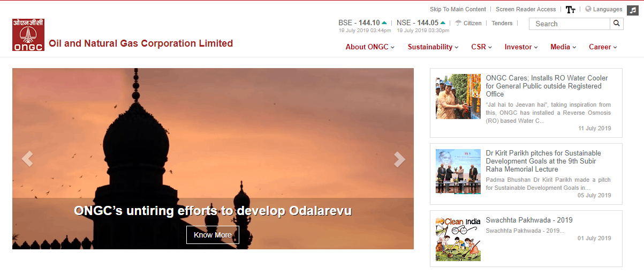The height and width of the screenshot is (274, 644).
Task: Open the Tenders link
Action: [502, 23]
